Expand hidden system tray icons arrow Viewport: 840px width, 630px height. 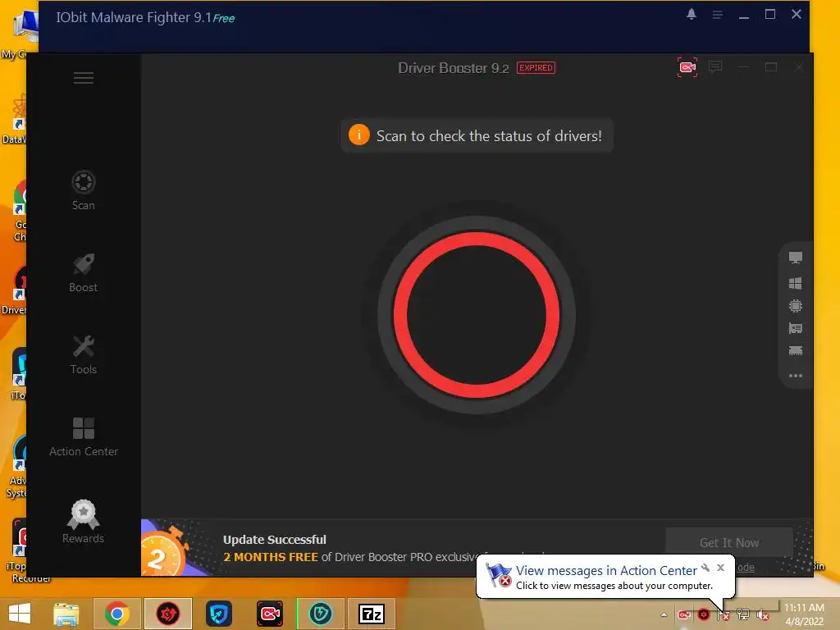click(x=664, y=614)
